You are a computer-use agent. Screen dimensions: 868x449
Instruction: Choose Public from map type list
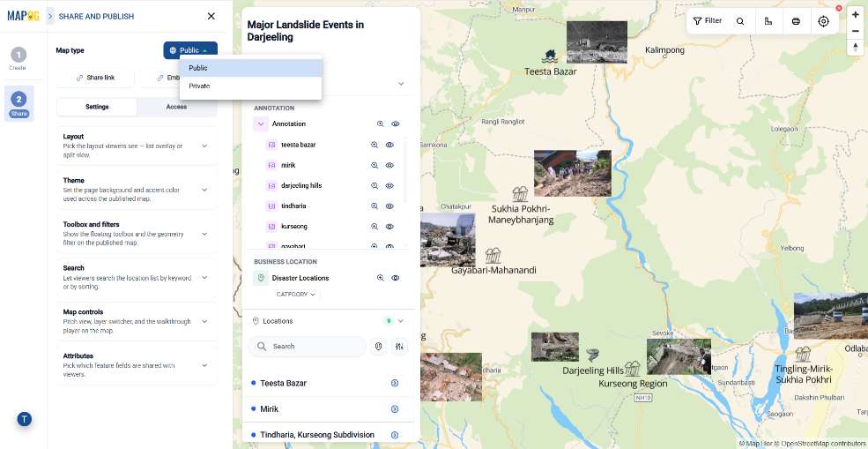251,68
